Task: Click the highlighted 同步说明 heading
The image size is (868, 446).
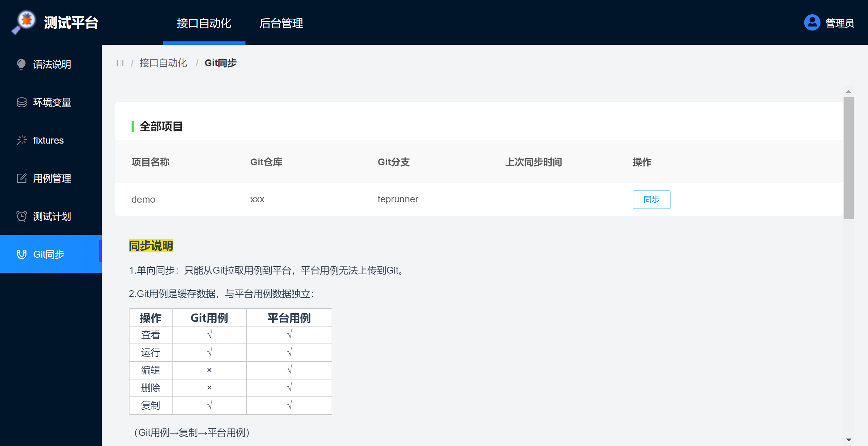Action: click(x=151, y=245)
